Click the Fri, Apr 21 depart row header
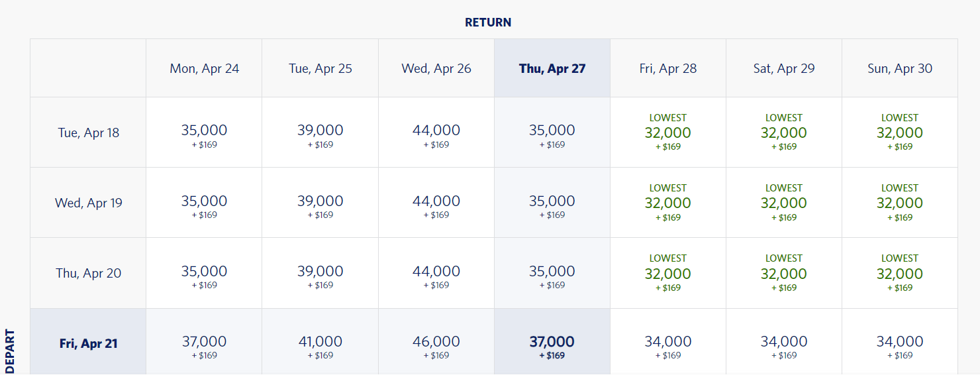This screenshot has height=379, width=980. pyautogui.click(x=88, y=344)
